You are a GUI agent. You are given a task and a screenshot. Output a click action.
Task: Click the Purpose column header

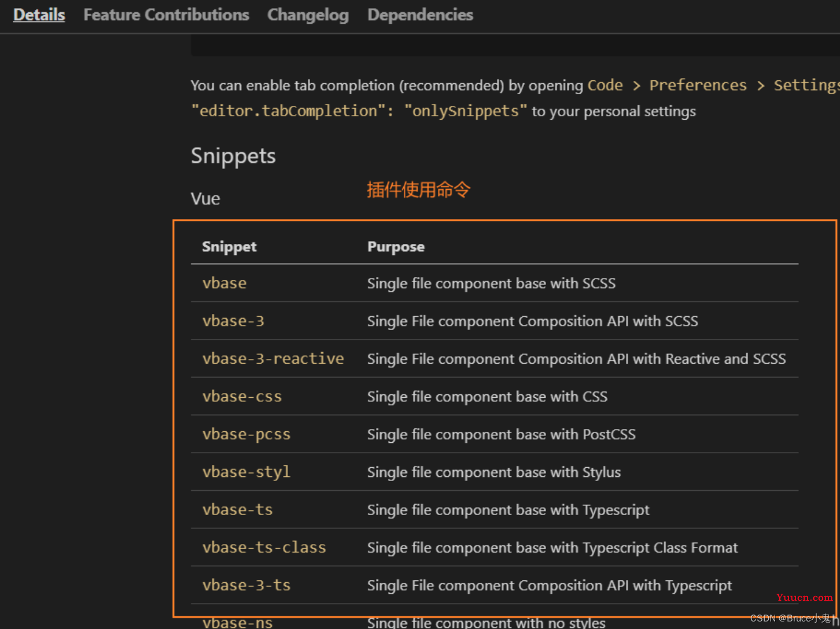click(396, 247)
